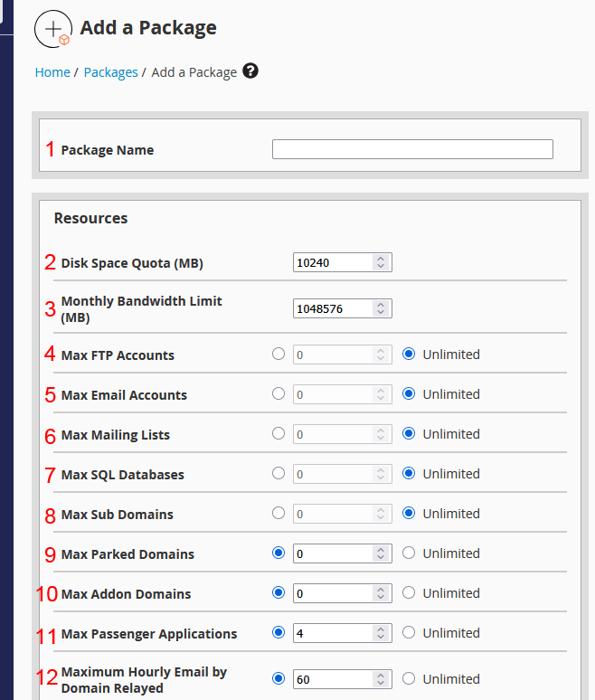Select Unlimited for Max Parked Domains
This screenshot has width=595, height=700.
(x=409, y=553)
